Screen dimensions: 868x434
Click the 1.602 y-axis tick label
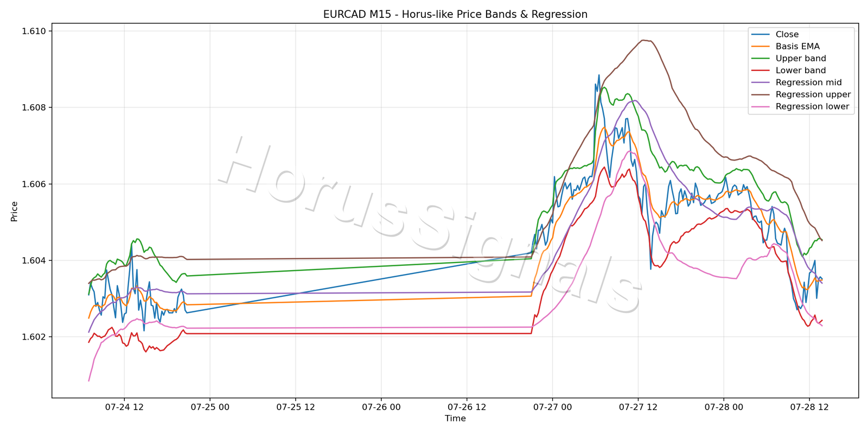click(x=34, y=337)
